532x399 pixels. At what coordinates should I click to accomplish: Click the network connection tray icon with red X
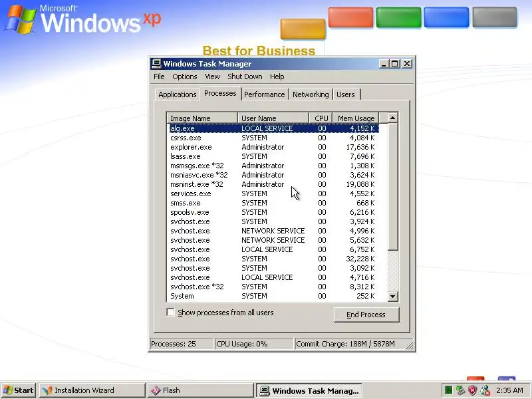point(485,390)
